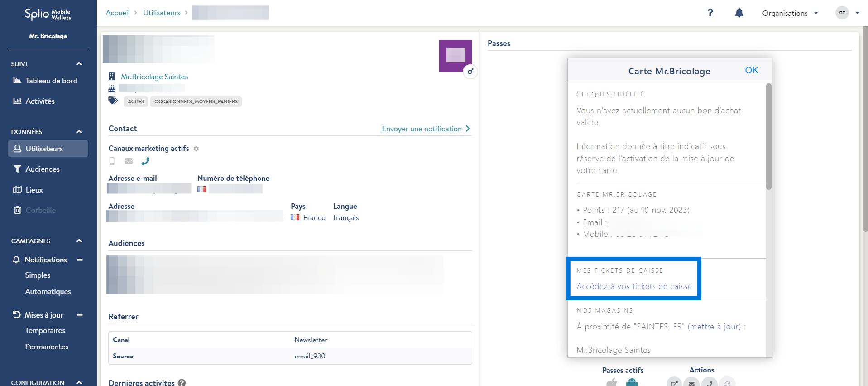Click the email envelope channel icon

(129, 161)
